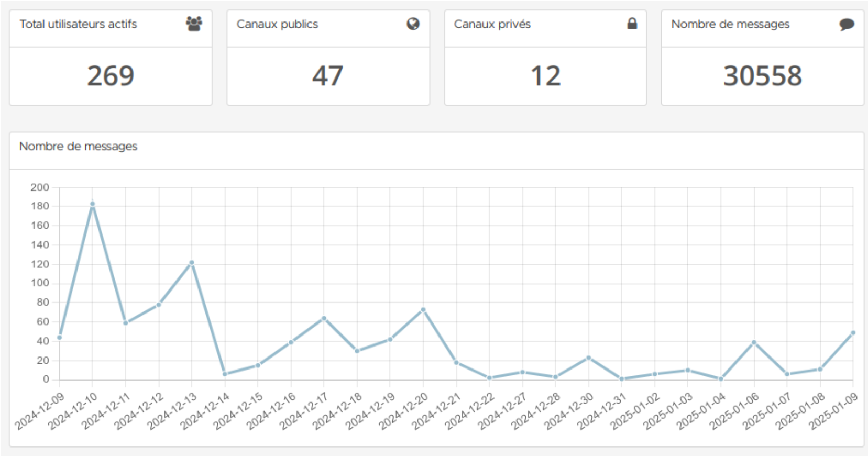868x458 pixels.
Task: Click the private channels count 12
Action: click(x=545, y=76)
